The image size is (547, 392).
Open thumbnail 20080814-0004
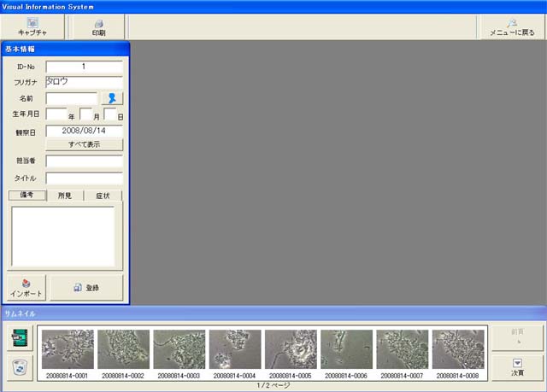coord(235,349)
